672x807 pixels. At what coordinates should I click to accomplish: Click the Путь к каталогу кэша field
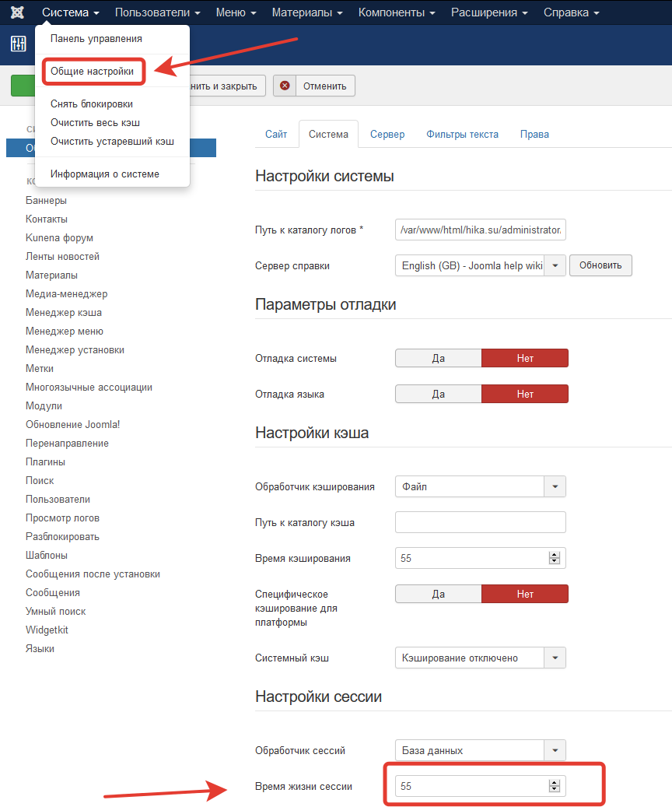(x=480, y=522)
